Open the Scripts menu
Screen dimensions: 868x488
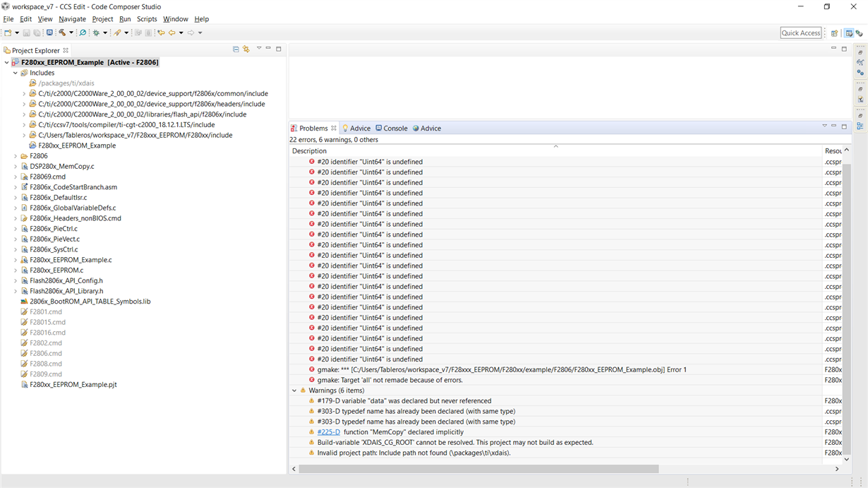click(147, 19)
